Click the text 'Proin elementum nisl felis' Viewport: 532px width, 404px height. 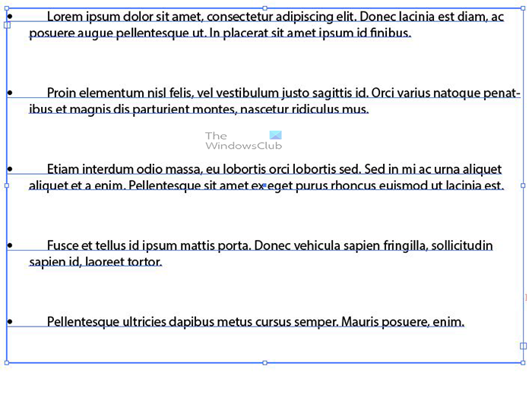(119, 93)
